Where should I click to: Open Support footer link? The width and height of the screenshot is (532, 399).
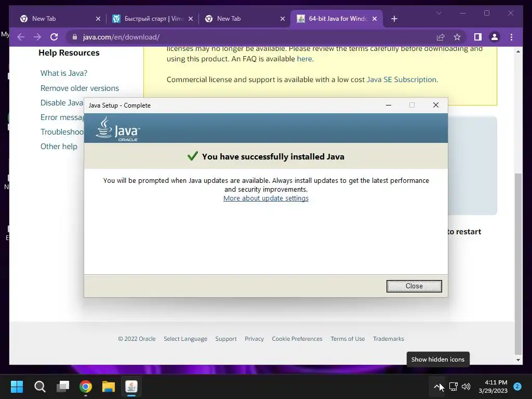pyautogui.click(x=226, y=339)
